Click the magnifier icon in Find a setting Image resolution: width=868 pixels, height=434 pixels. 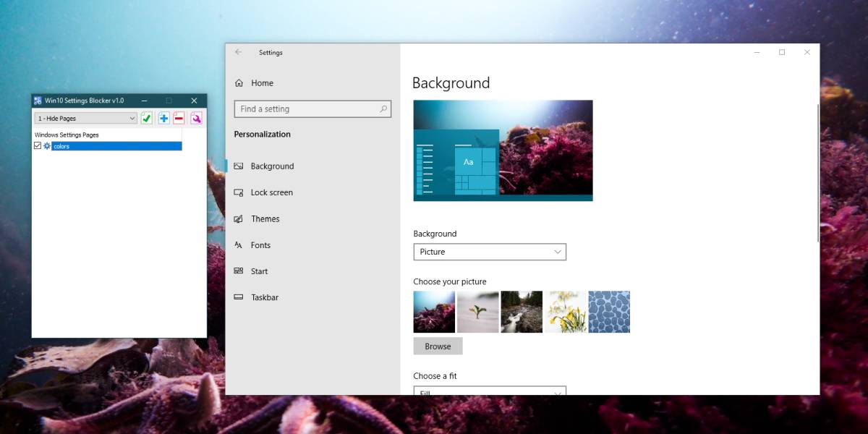(x=383, y=109)
